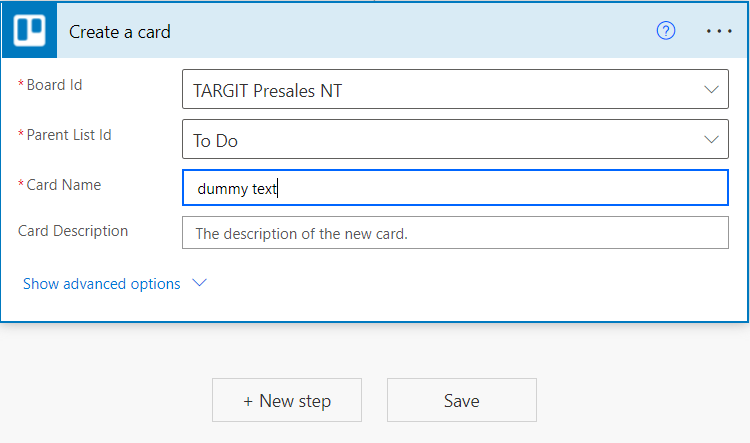This screenshot has width=750, height=443.
Task: Click the Parent List Id label
Action: tap(69, 135)
